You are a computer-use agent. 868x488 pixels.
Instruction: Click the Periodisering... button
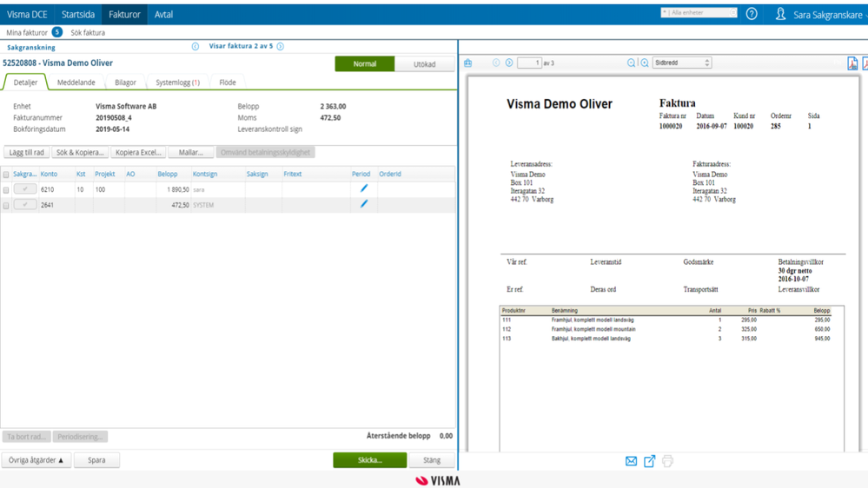click(80, 437)
